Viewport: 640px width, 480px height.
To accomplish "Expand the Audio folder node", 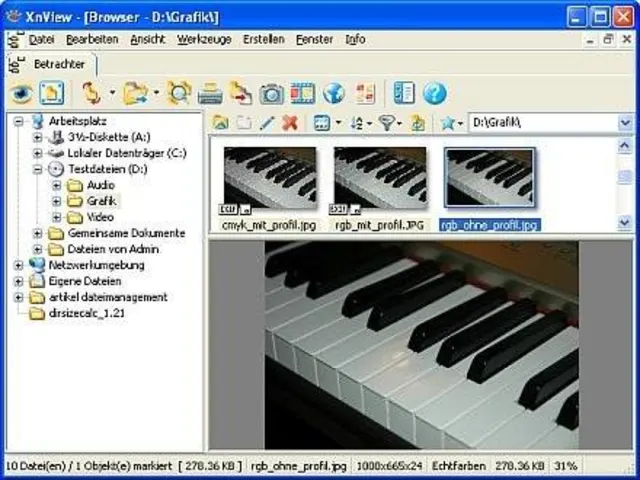I will tap(56, 185).
